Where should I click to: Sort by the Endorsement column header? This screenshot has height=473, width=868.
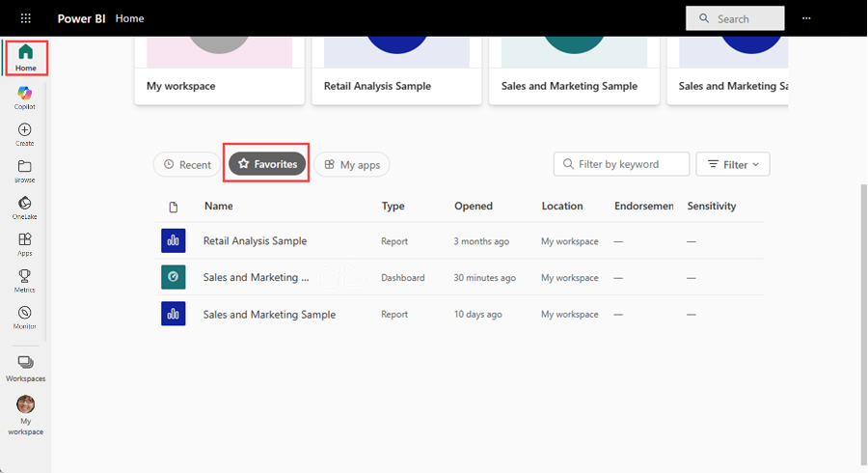click(x=644, y=206)
